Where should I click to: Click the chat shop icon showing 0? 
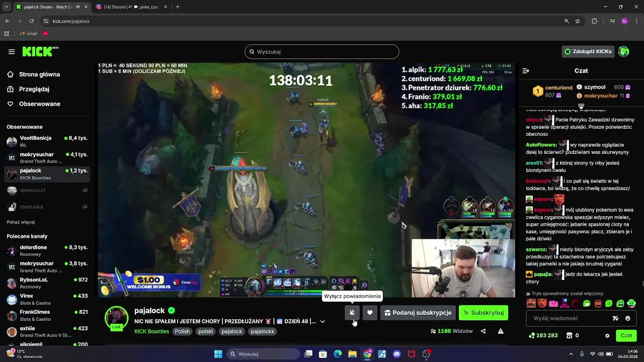tap(573, 335)
